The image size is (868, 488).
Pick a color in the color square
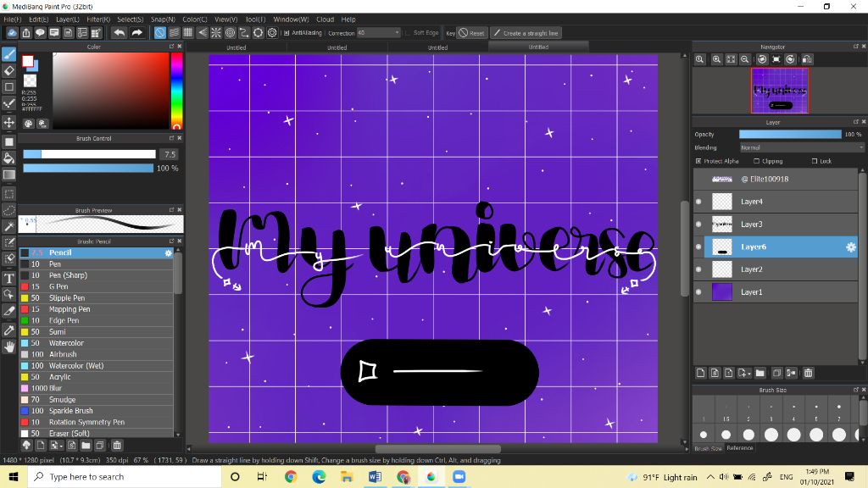(111, 91)
